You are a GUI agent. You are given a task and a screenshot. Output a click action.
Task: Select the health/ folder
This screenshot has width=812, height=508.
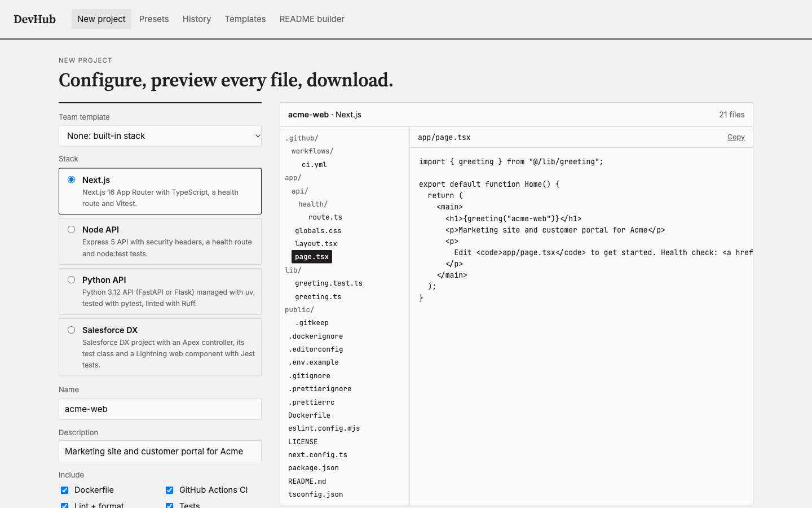pyautogui.click(x=313, y=204)
